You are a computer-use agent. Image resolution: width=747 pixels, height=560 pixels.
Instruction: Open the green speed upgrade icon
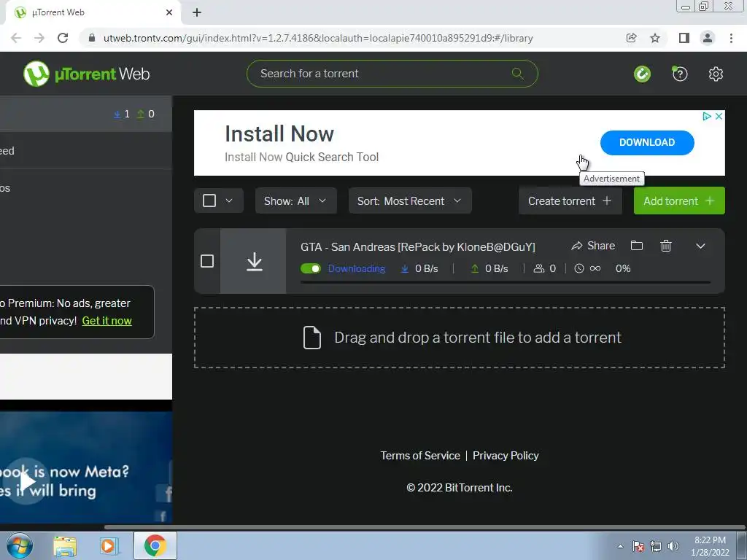642,74
